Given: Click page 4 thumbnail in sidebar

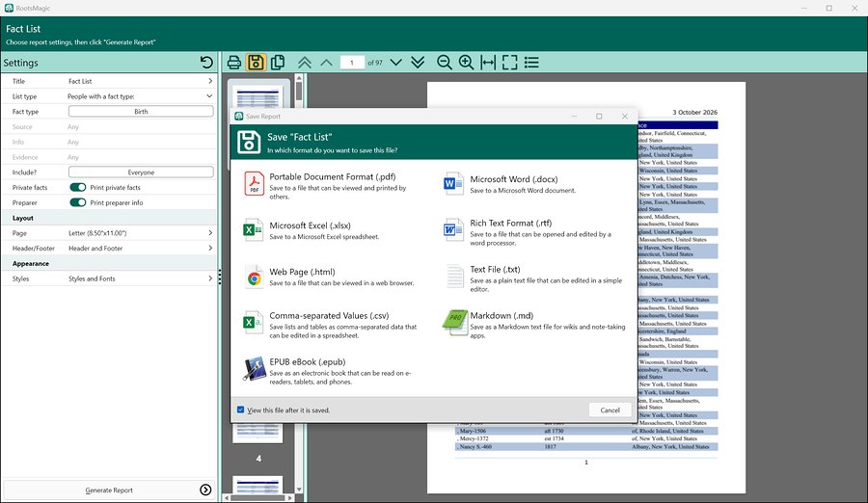Looking at the screenshot, I should 258,433.
